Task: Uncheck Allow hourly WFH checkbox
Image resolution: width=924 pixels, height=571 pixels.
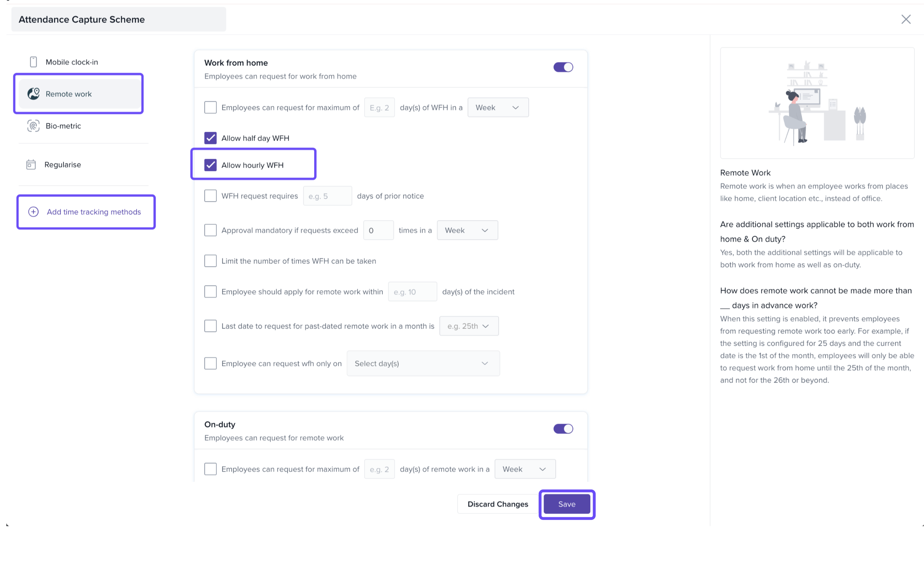Action: click(210, 165)
